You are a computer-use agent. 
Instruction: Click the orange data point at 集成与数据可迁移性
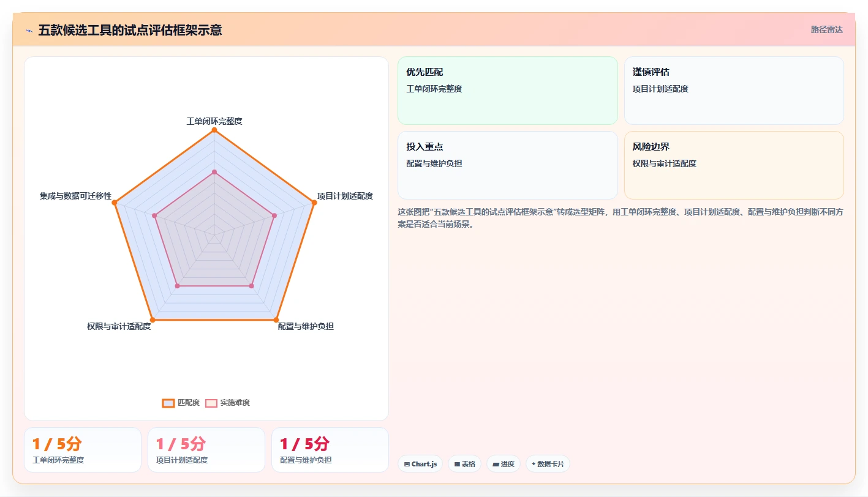coord(115,202)
